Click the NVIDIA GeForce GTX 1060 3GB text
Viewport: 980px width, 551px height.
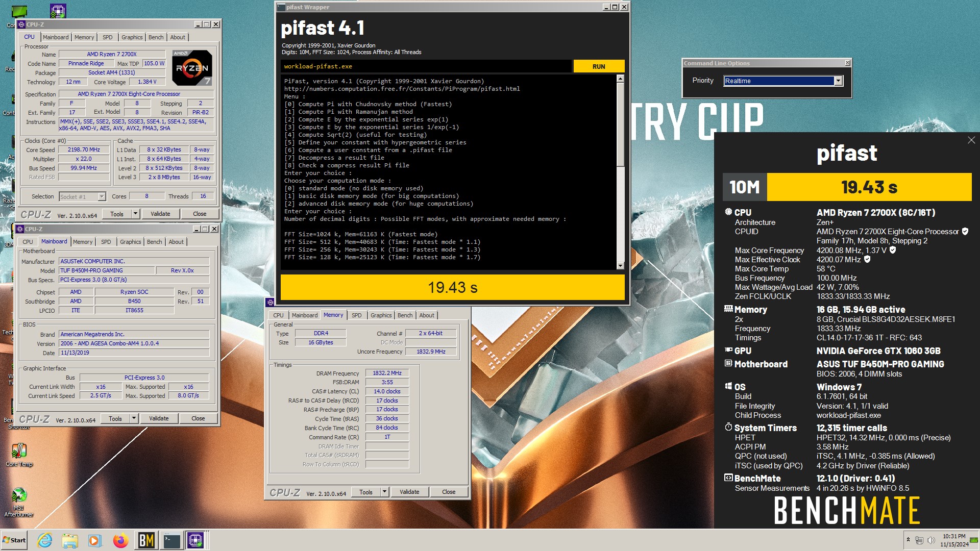878,350
